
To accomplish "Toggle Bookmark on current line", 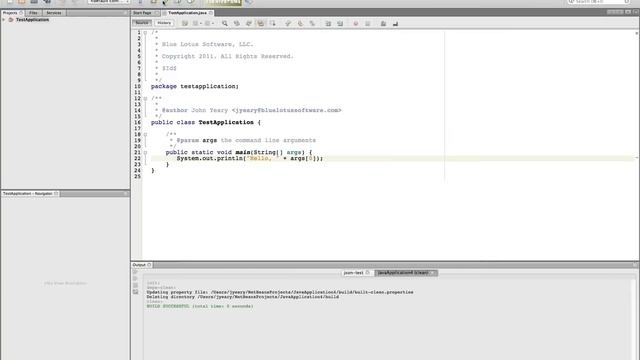I will click(x=312, y=24).
